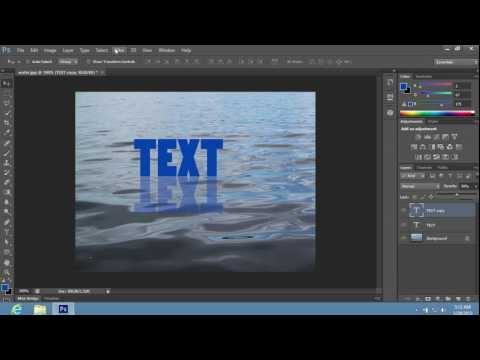Add a layer mask button
Image resolution: width=480 pixels, height=360 pixels.
click(x=428, y=298)
